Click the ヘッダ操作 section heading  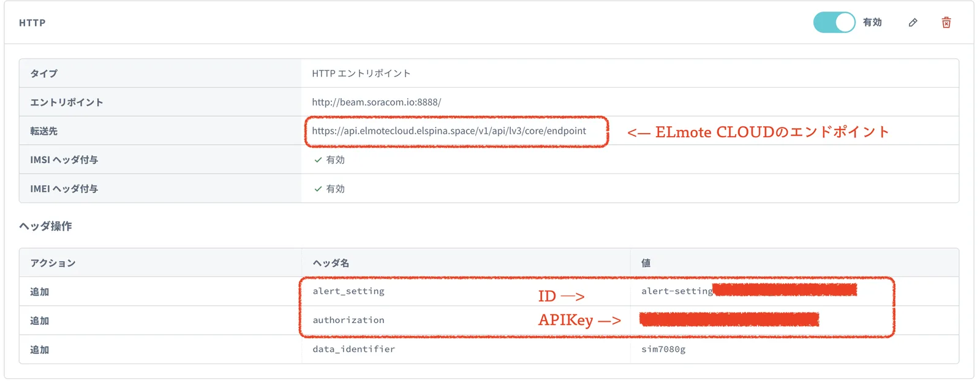pos(46,226)
